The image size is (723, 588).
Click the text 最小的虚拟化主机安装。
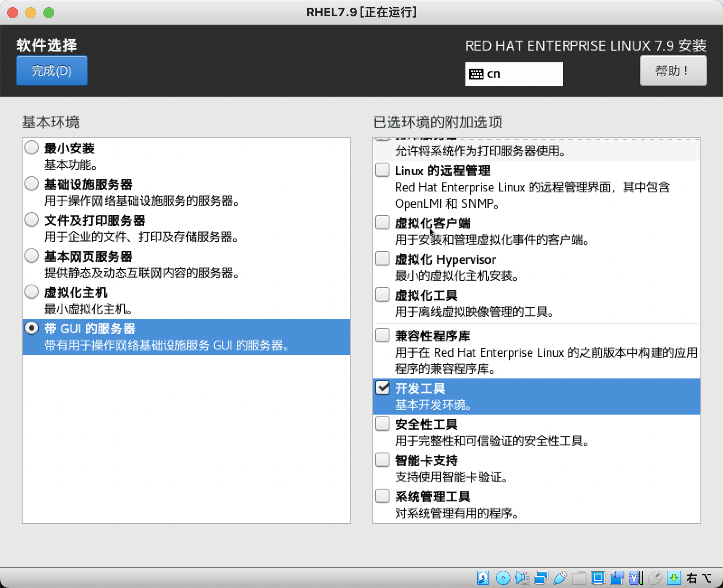click(x=456, y=276)
